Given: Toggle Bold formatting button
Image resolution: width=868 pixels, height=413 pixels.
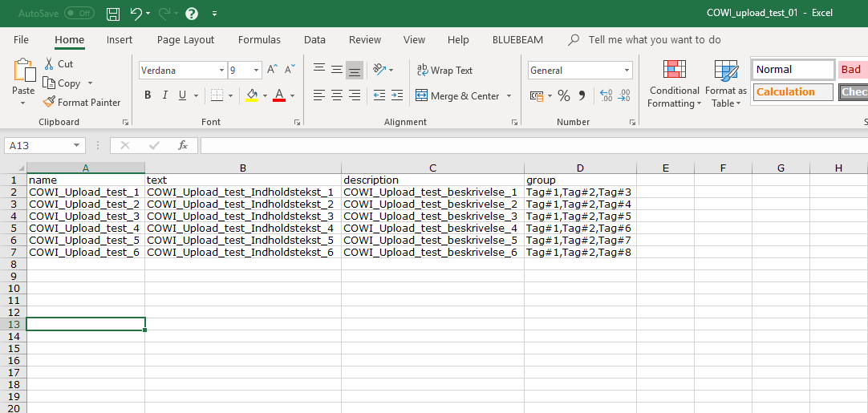Looking at the screenshot, I should tap(148, 95).
